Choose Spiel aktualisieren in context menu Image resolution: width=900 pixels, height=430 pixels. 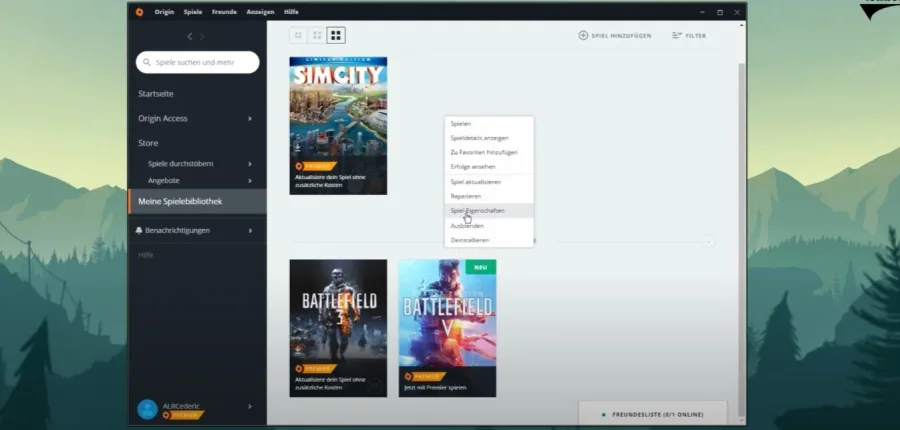(x=489, y=181)
